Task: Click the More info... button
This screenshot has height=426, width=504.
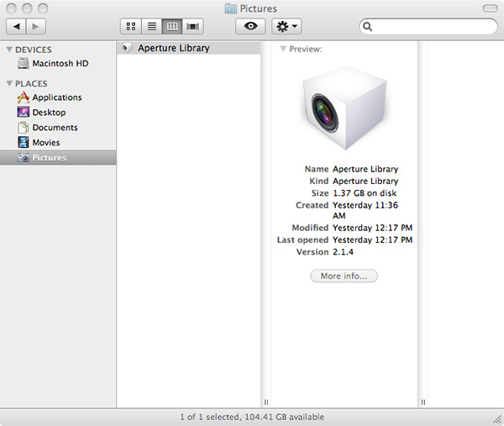Action: [x=344, y=276]
